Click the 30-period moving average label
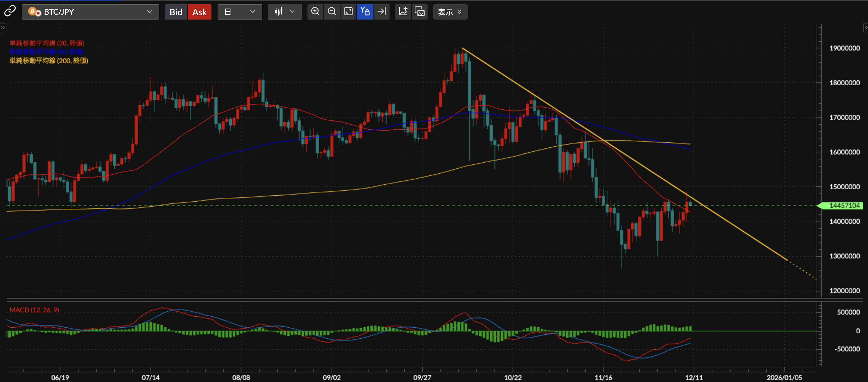This screenshot has width=868, height=382. tap(47, 43)
